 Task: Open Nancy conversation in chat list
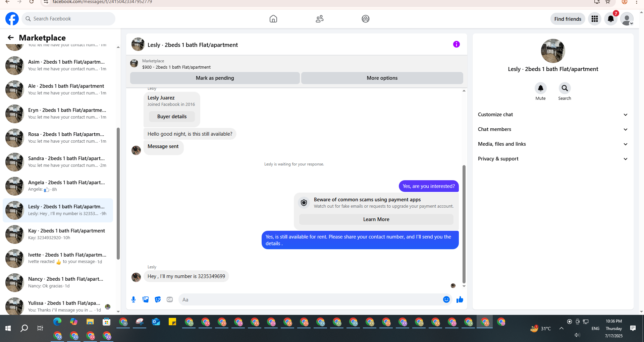(58, 282)
